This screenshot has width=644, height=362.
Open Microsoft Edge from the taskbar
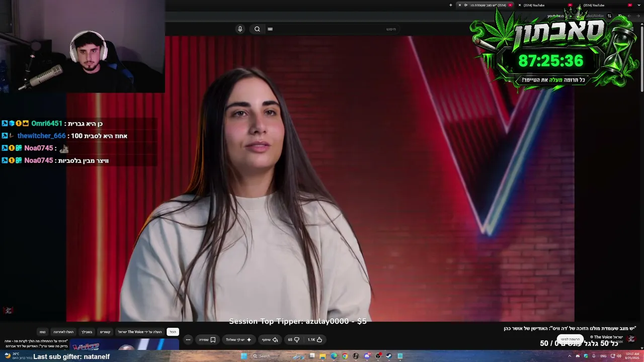tap(334, 356)
